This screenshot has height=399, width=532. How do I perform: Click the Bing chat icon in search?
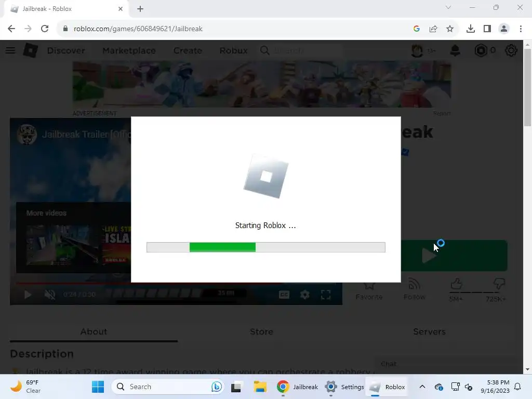tap(217, 387)
